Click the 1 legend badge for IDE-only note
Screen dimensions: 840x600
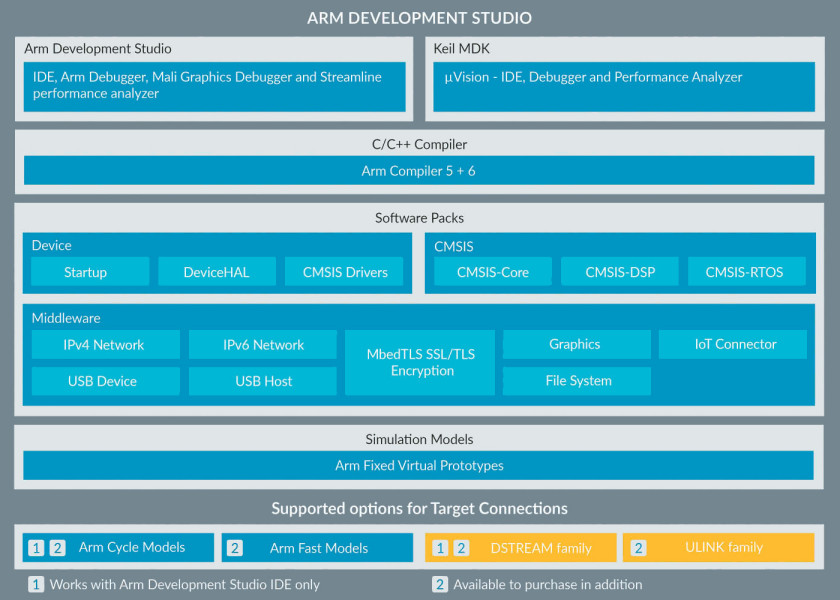coord(36,584)
